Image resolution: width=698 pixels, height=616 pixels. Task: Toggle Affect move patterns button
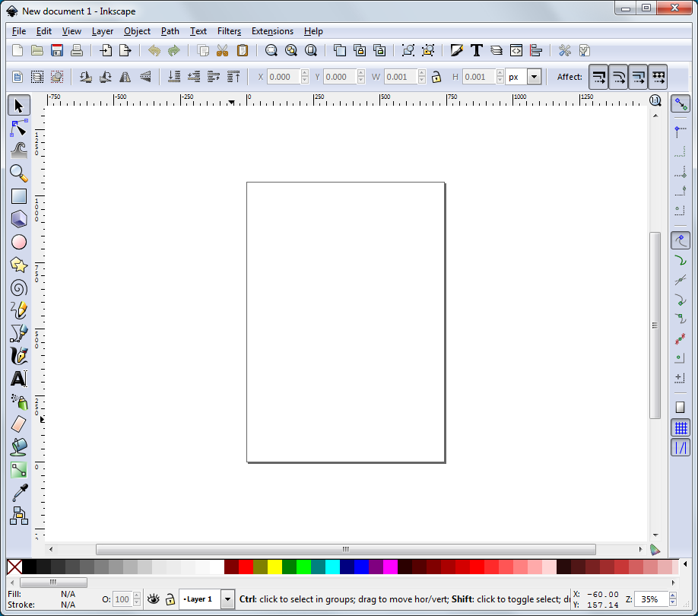coord(658,77)
